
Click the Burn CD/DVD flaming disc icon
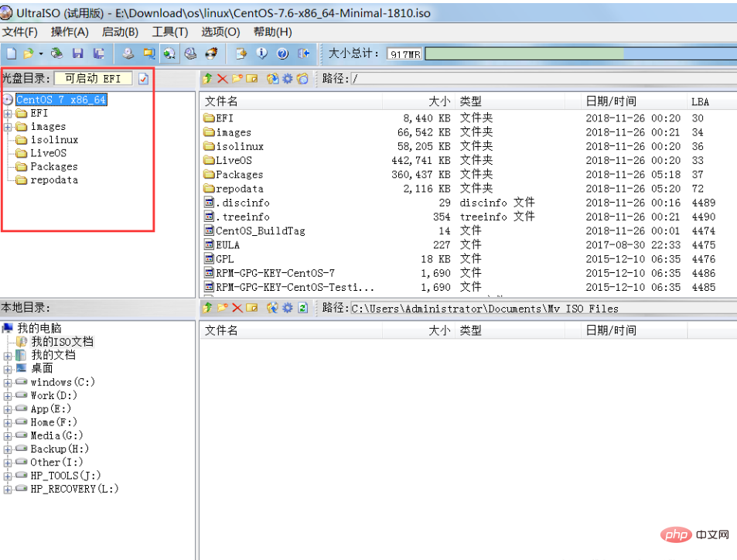pyautogui.click(x=212, y=53)
